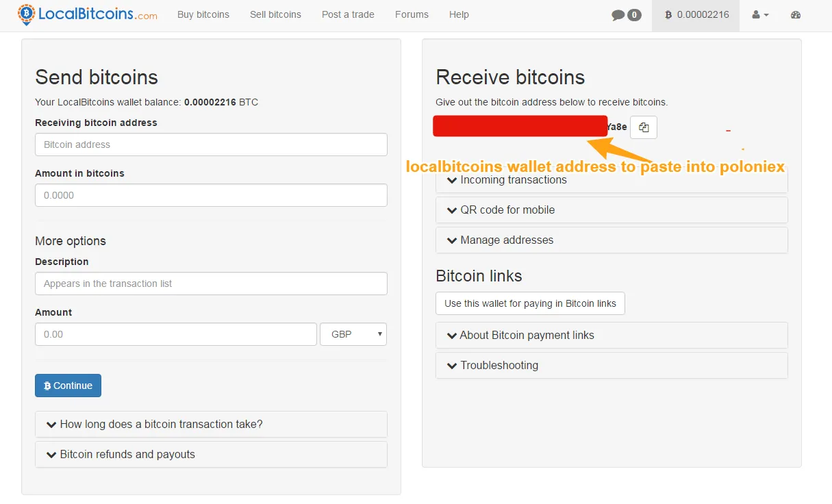Open the dashboard gauge icon
This screenshot has width=832, height=504.
point(796,15)
